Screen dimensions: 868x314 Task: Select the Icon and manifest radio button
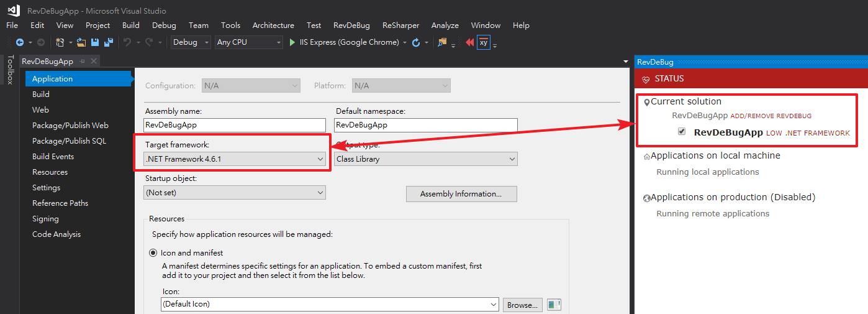pos(153,253)
